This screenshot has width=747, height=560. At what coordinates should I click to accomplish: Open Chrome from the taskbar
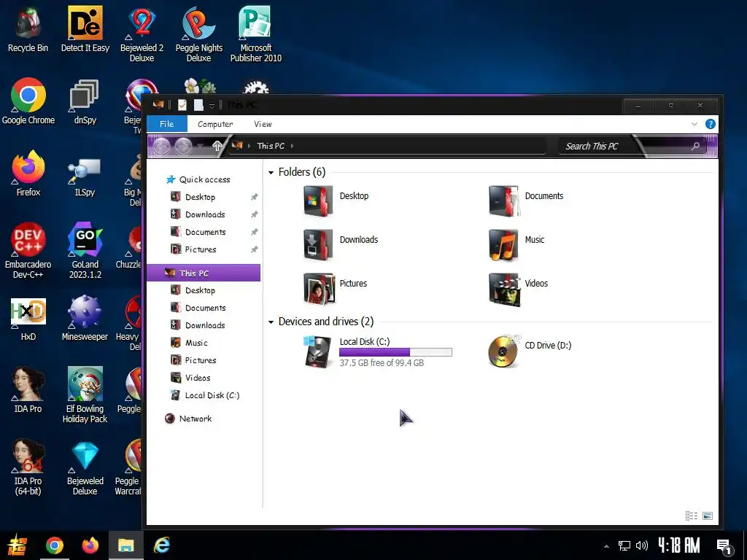(x=55, y=545)
